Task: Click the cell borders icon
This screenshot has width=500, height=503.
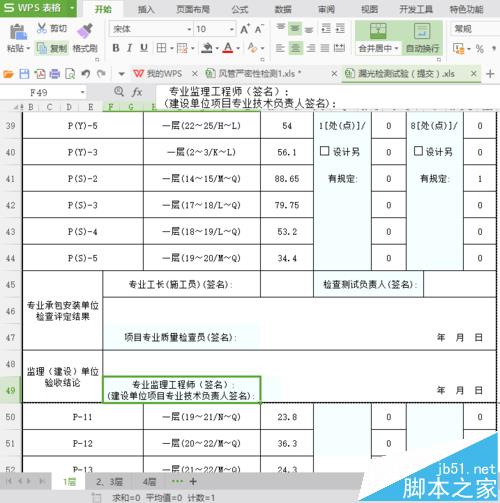Action: pos(161,48)
